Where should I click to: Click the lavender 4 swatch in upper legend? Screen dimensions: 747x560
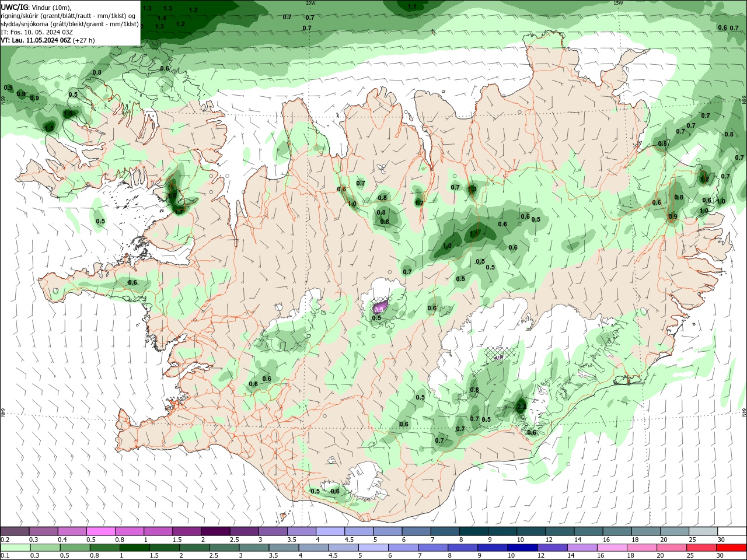[330, 531]
